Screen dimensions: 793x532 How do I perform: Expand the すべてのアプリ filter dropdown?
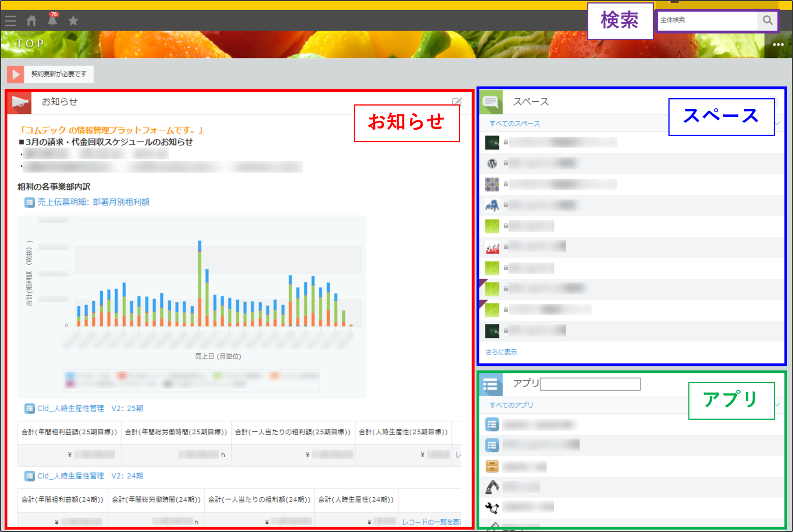click(777, 405)
